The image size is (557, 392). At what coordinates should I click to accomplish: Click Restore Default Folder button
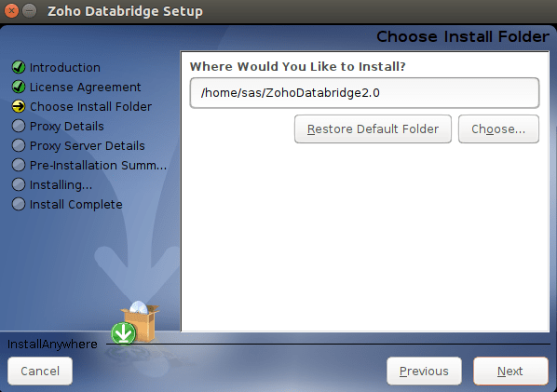pyautogui.click(x=373, y=128)
